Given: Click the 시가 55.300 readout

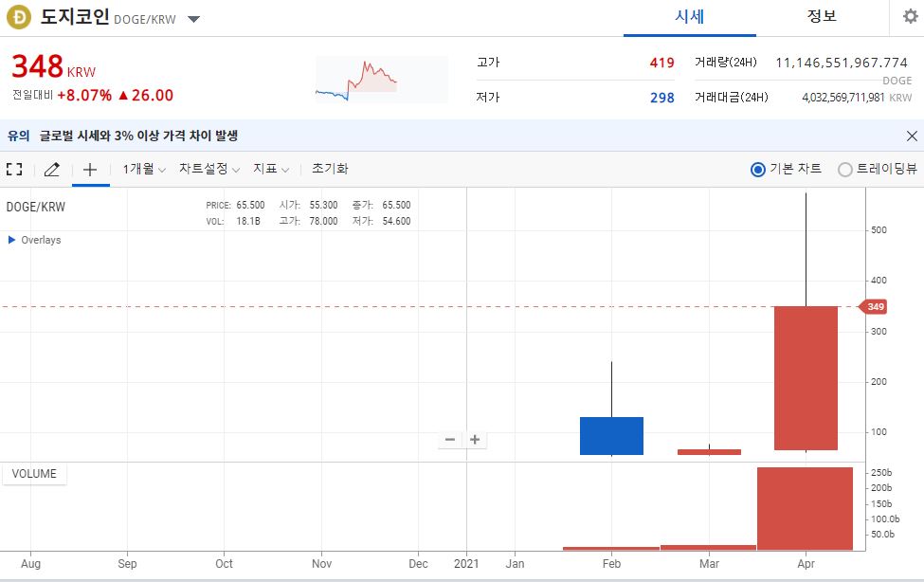Looking at the screenshot, I should pyautogui.click(x=308, y=205).
